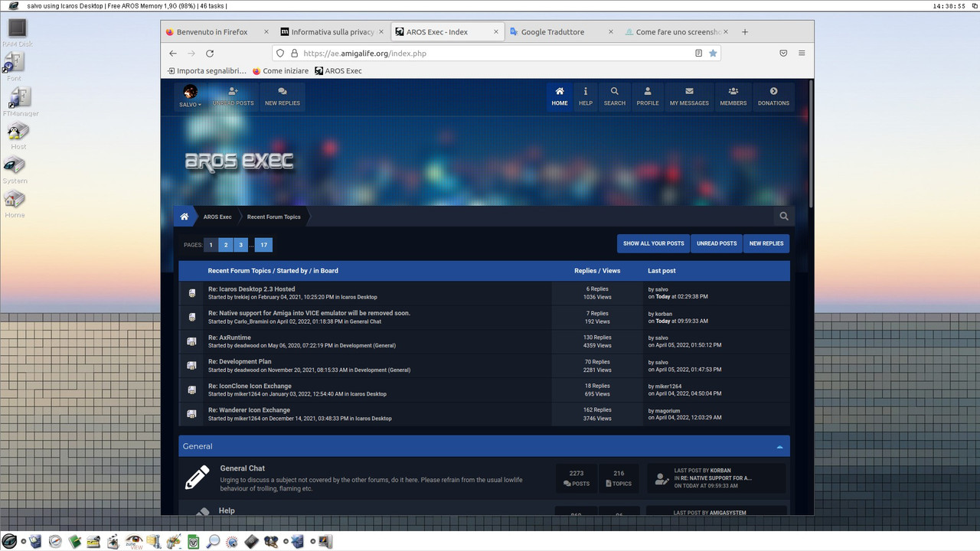Open Unread Posts icon in forum header
This screenshot has height=551, width=980.
coord(233,96)
